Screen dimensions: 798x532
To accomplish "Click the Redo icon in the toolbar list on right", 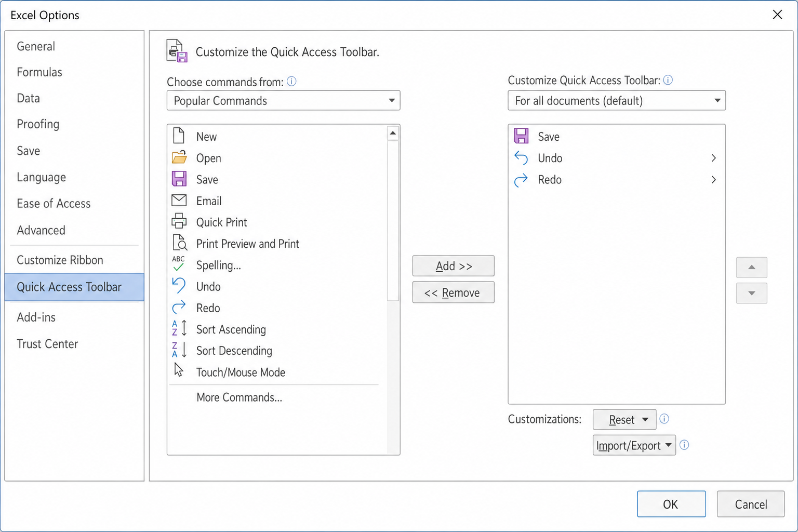I will [521, 180].
